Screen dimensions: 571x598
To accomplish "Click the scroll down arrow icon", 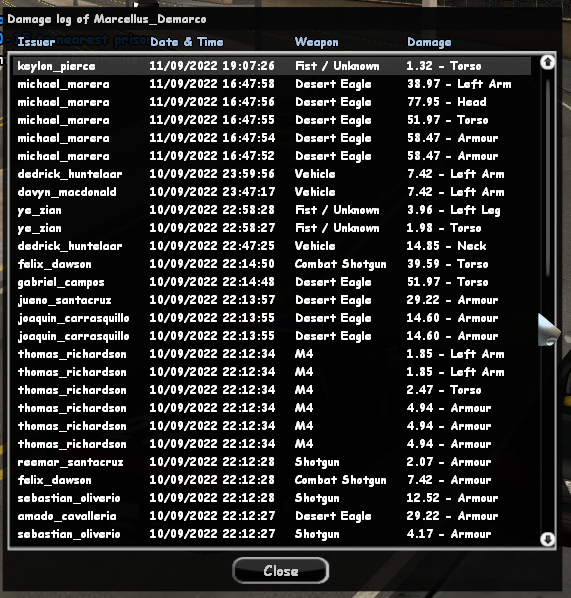I will click(x=548, y=539).
